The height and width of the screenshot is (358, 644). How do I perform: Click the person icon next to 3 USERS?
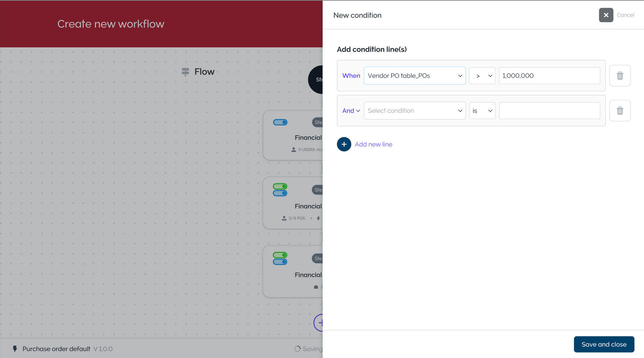(293, 150)
